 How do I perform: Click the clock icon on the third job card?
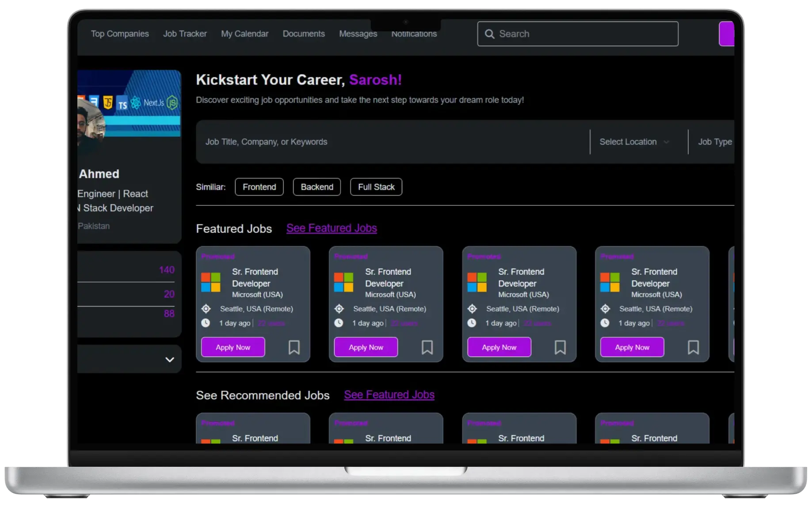pos(472,323)
